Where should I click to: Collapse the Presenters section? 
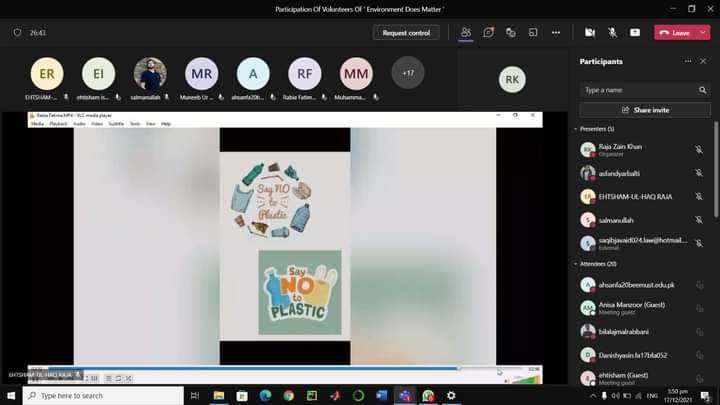pyautogui.click(x=576, y=129)
